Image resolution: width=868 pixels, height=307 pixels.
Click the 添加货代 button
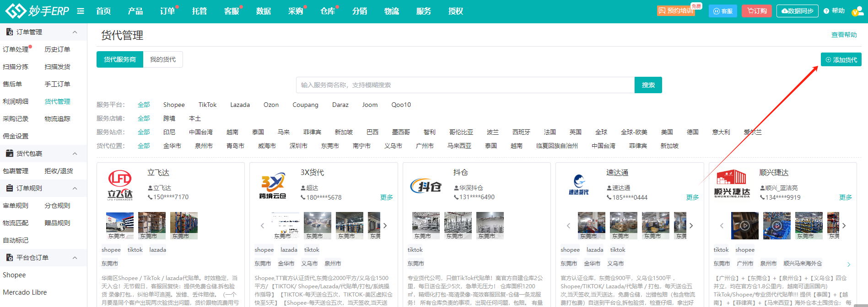(x=841, y=59)
